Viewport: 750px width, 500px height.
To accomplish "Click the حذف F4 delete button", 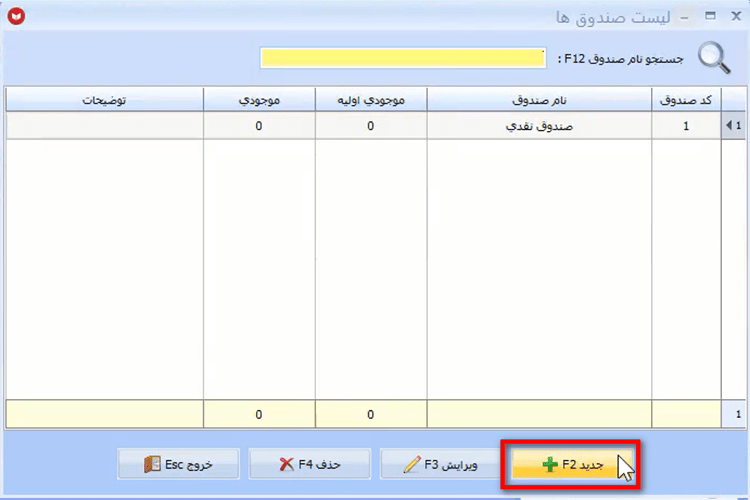I will [x=309, y=464].
